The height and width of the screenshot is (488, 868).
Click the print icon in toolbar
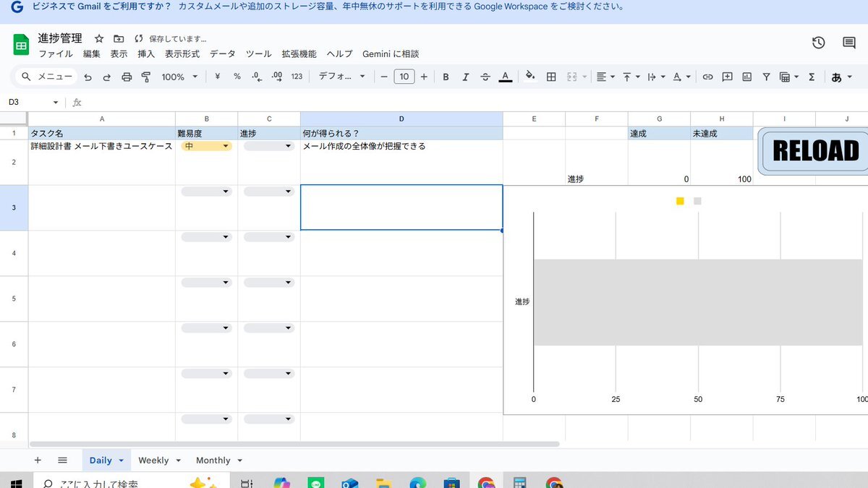(x=127, y=77)
